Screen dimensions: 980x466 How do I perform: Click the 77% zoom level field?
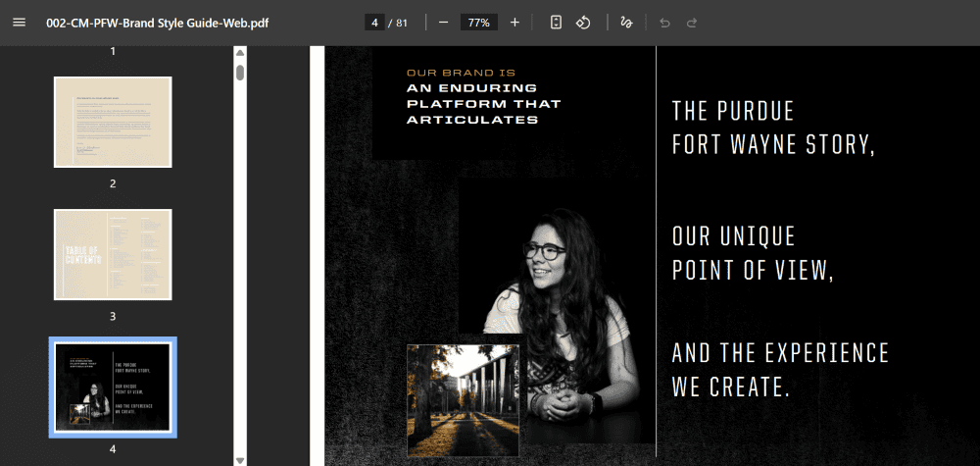(x=479, y=23)
